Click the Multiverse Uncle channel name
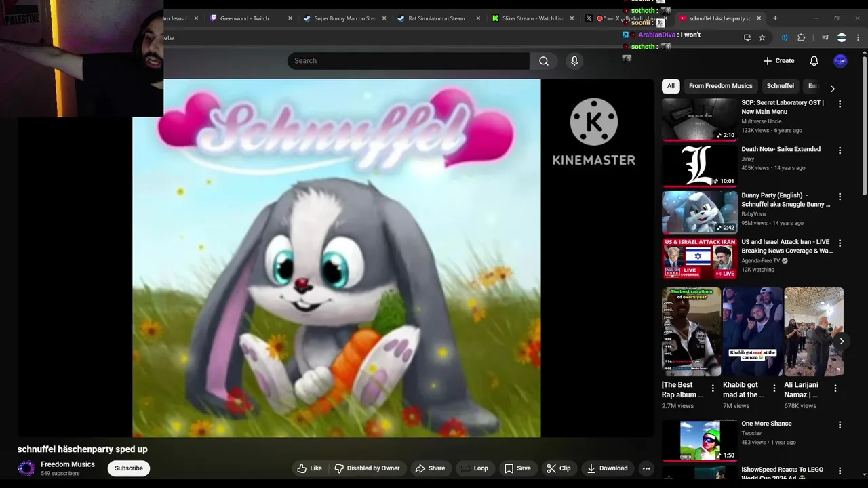 pyautogui.click(x=762, y=121)
